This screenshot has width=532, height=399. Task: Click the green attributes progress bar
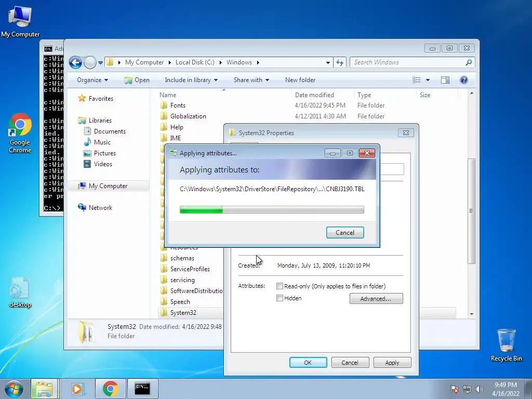(272, 210)
